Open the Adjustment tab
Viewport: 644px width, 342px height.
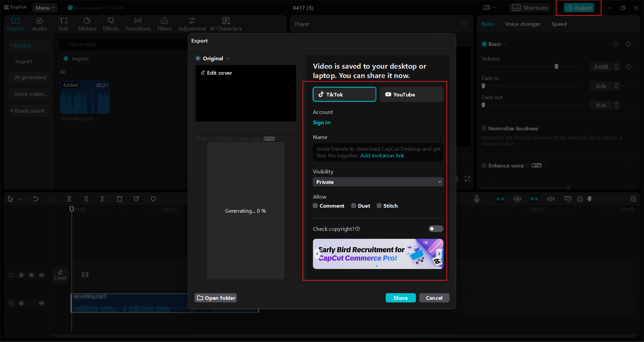[192, 24]
